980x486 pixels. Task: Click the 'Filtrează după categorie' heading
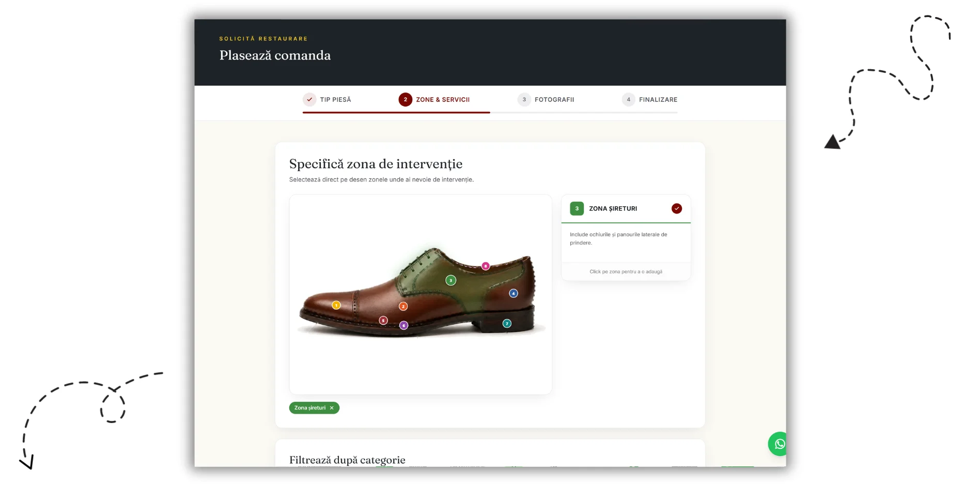pos(347,460)
